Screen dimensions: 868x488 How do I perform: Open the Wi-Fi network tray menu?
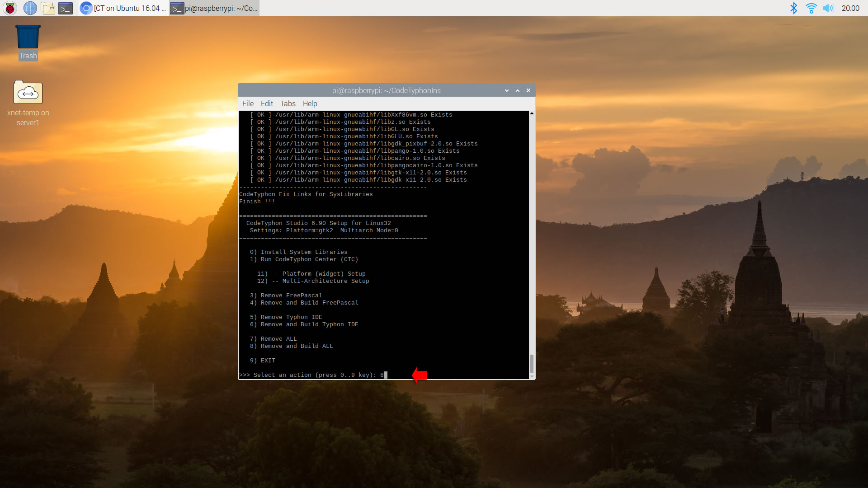coord(811,8)
